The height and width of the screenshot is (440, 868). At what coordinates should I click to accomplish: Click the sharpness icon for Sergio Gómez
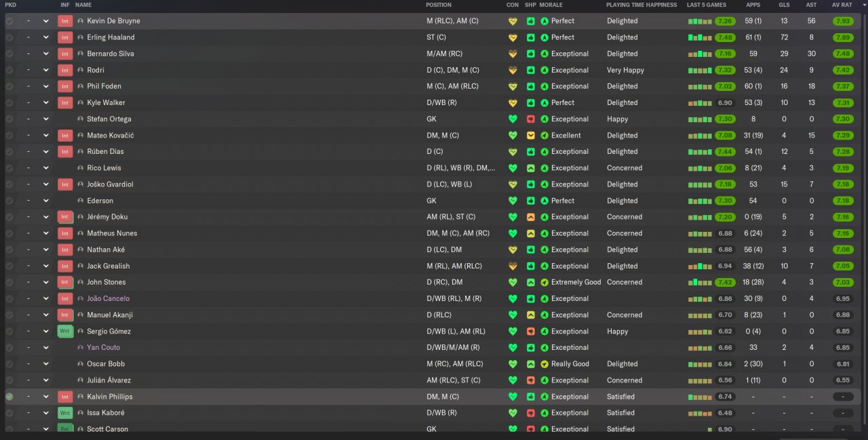pos(530,332)
